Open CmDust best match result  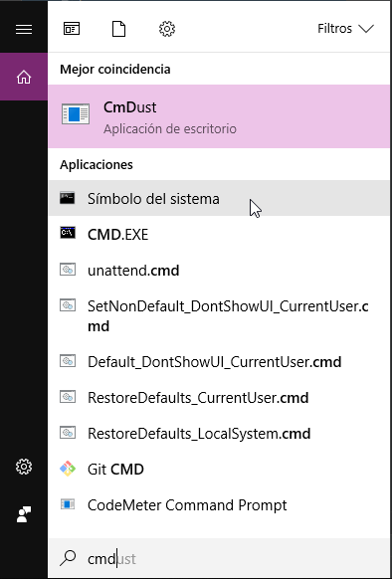[220, 116]
